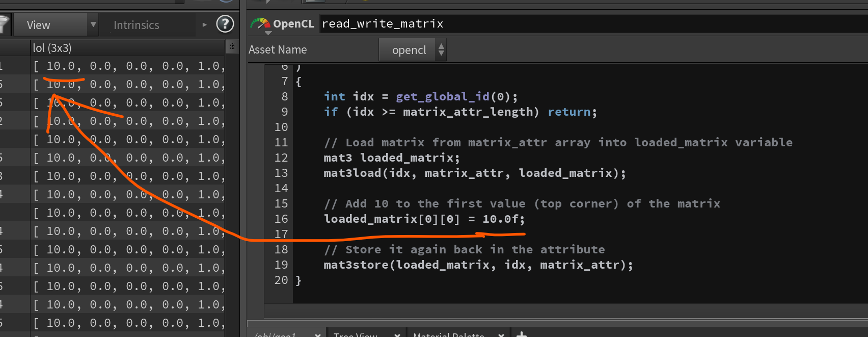Image resolution: width=868 pixels, height=337 pixels.
Task: Switch to the Tree View tab
Action: [356, 334]
